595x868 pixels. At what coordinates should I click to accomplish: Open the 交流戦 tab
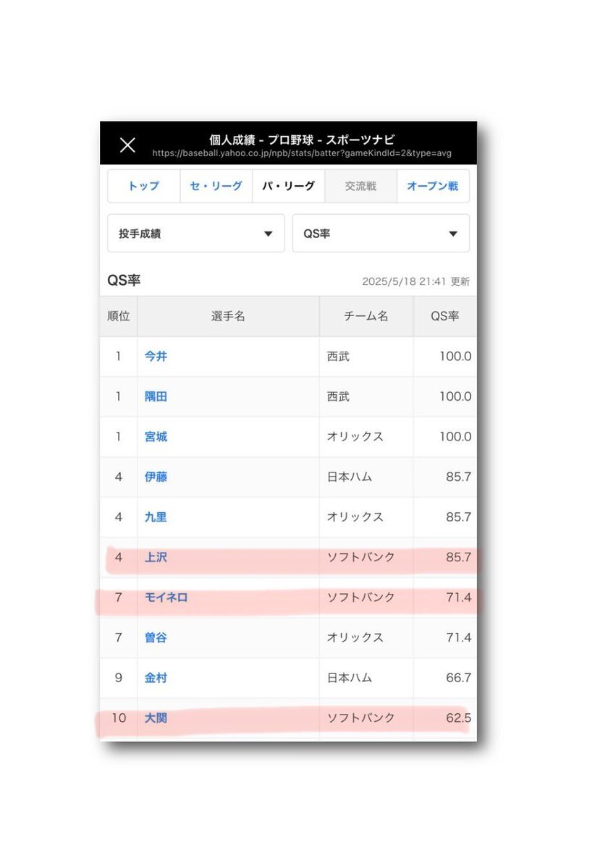pyautogui.click(x=360, y=186)
